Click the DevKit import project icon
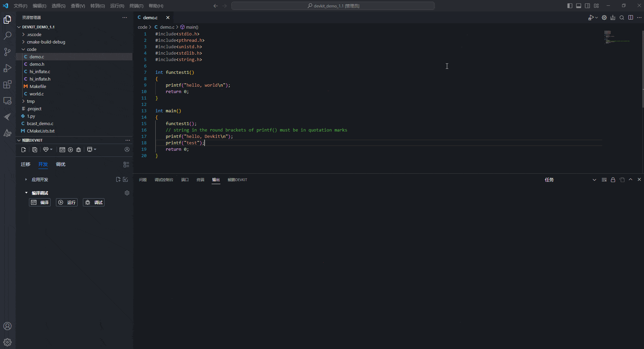644x349 pixels. (35, 149)
